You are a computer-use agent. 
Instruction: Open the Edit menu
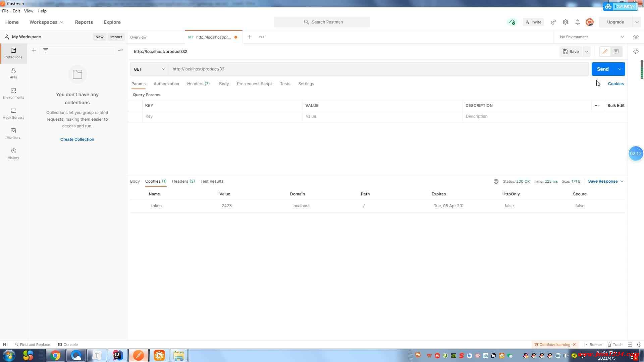pos(16,11)
